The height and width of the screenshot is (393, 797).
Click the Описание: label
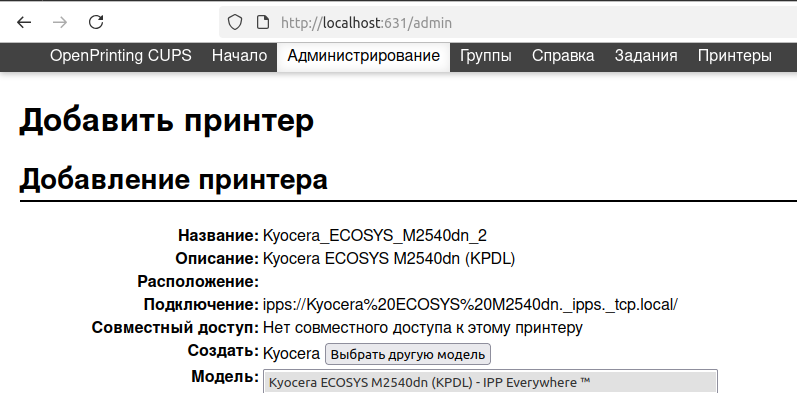click(x=217, y=259)
